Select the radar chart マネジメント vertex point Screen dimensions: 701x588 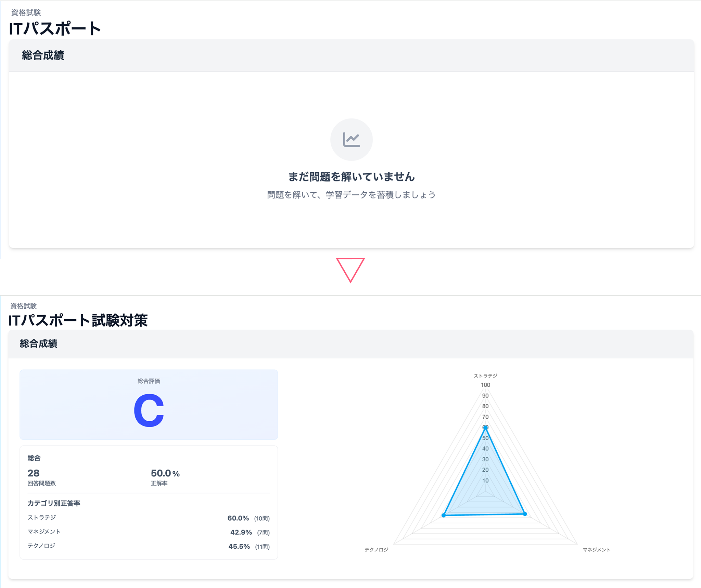pos(525,514)
